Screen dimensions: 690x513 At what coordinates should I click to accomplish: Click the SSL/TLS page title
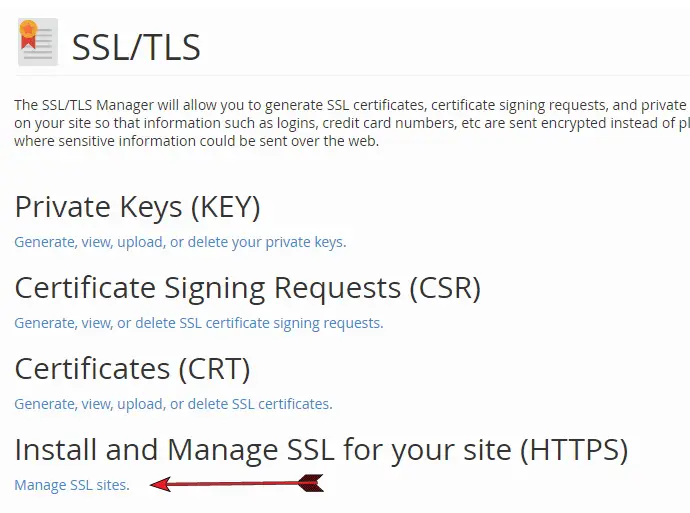[136, 47]
